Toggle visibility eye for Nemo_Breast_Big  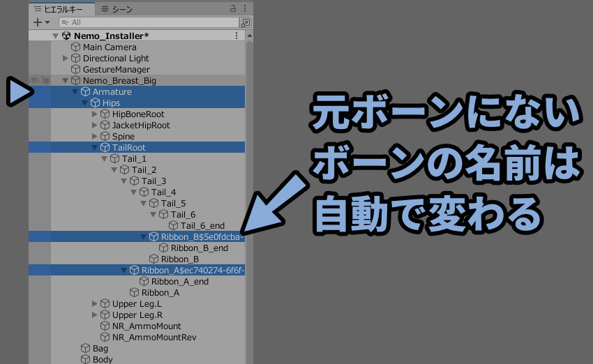point(34,80)
